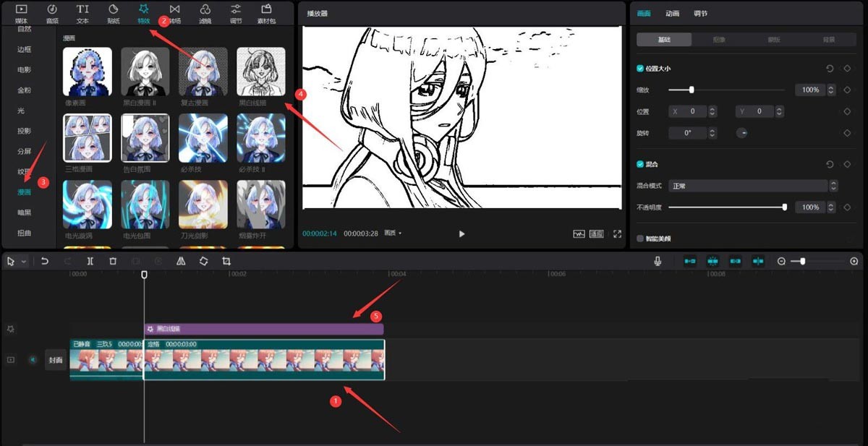Image resolution: width=868 pixels, height=446 pixels.
Task: Click the 旋转 degree stepper arrows
Action: click(x=712, y=133)
